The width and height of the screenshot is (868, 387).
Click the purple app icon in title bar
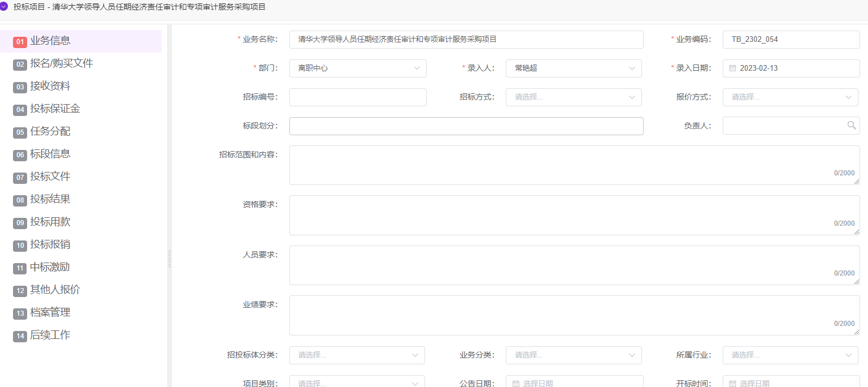pyautogui.click(x=4, y=7)
